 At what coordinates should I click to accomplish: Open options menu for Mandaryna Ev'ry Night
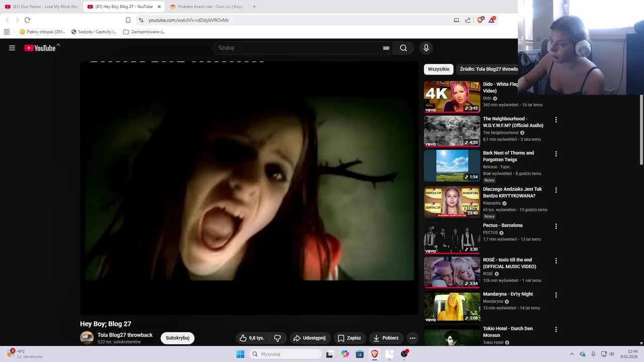[556, 295]
